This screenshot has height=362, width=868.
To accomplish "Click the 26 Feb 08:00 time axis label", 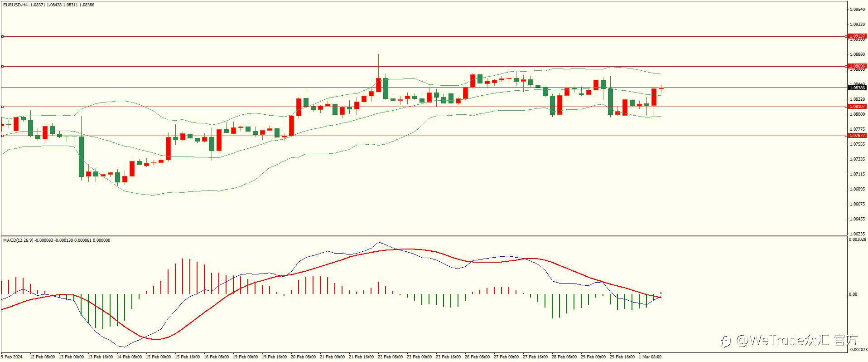I will click(x=477, y=357).
